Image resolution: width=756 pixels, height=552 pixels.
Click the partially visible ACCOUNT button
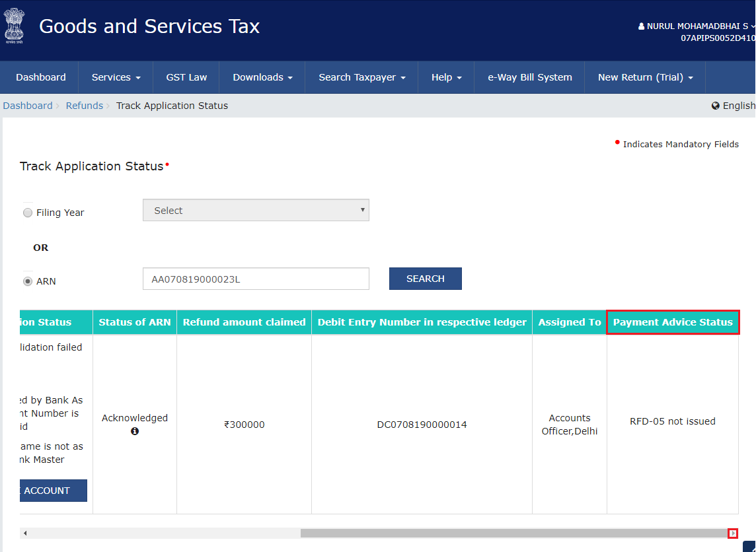[x=54, y=491]
